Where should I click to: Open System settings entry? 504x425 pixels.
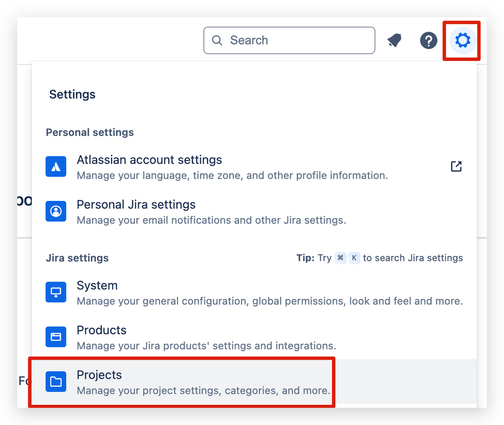pyautogui.click(x=254, y=293)
